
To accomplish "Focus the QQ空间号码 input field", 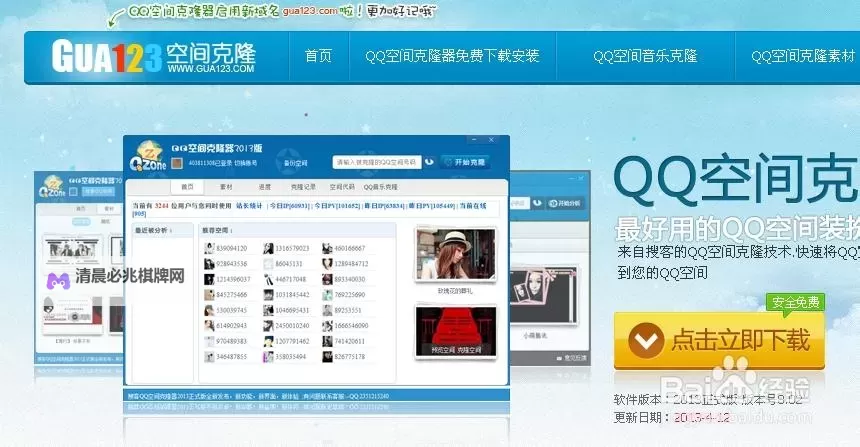I will click(376, 162).
